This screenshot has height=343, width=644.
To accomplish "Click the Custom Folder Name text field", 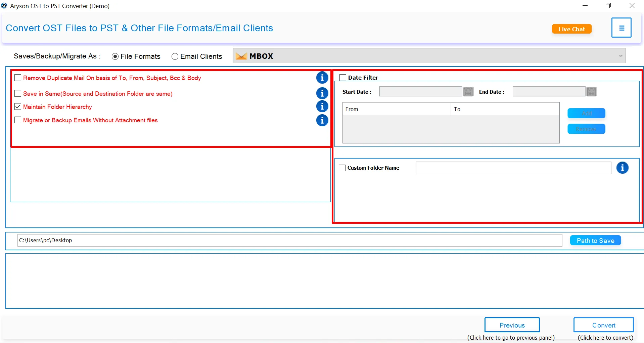I will coord(513,168).
